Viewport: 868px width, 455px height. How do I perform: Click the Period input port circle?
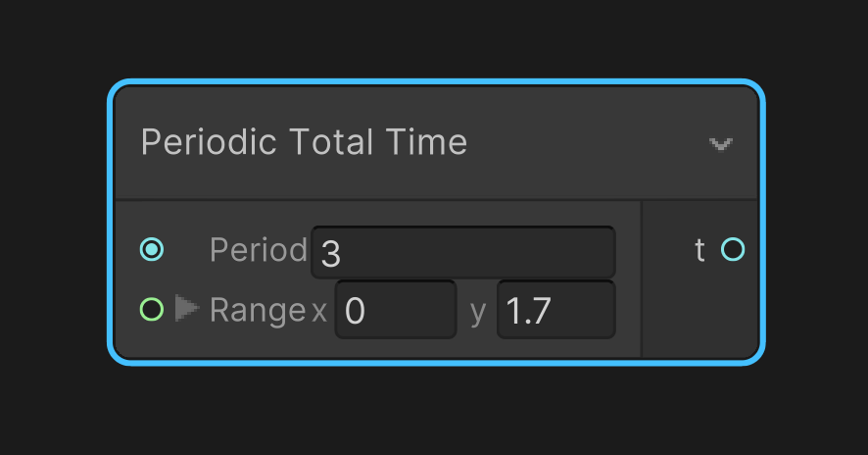click(151, 250)
